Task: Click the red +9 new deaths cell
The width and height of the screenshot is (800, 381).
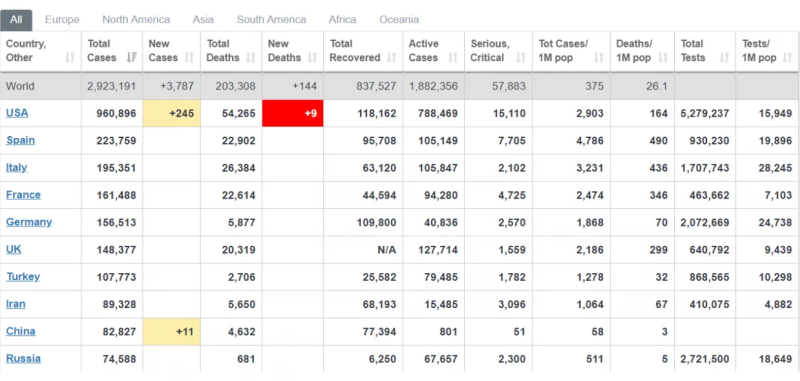Action: click(x=293, y=113)
